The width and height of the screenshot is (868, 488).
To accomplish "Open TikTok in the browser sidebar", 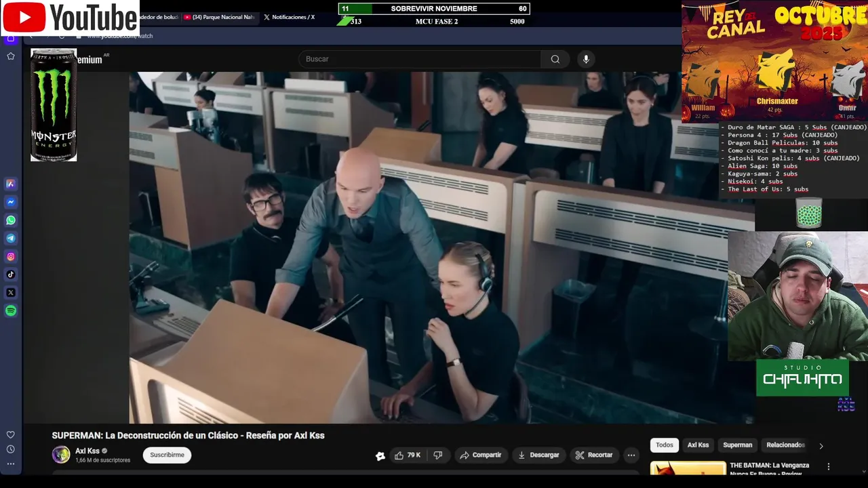I will tap(11, 274).
